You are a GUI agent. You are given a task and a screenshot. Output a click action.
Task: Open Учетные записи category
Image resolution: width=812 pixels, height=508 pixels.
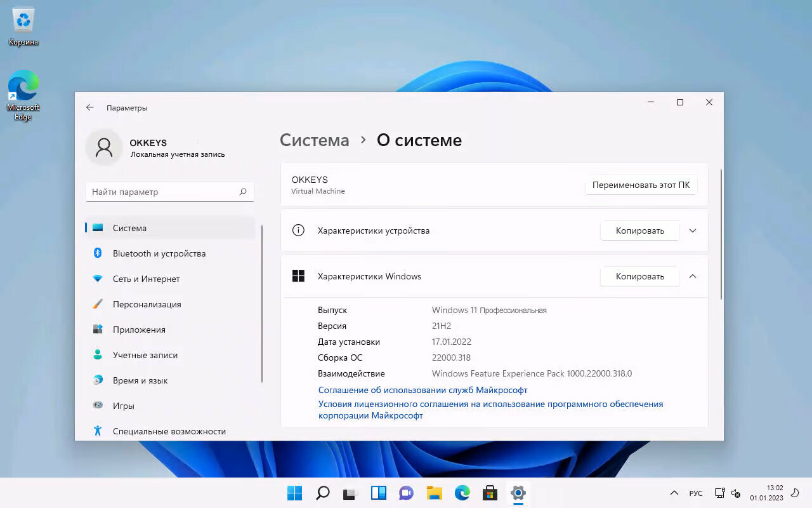coord(170,355)
